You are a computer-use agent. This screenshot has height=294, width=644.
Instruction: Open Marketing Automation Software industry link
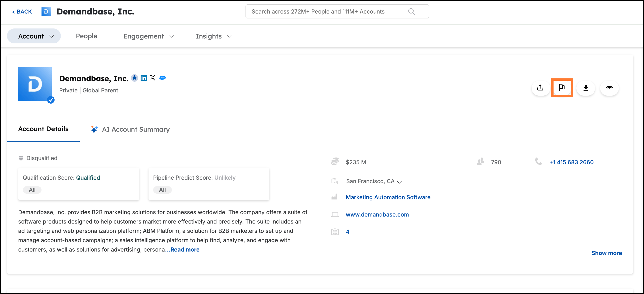point(388,197)
